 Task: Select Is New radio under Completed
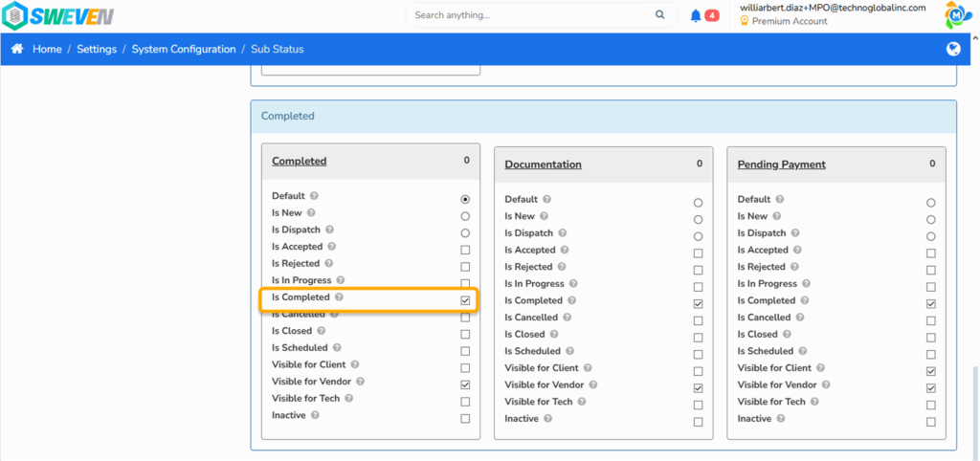(465, 216)
